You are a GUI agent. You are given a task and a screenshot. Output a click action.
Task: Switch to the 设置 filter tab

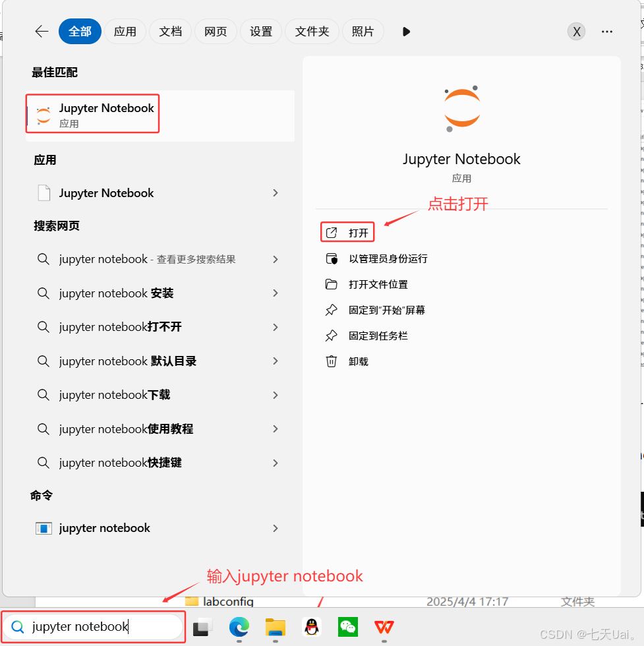point(261,32)
